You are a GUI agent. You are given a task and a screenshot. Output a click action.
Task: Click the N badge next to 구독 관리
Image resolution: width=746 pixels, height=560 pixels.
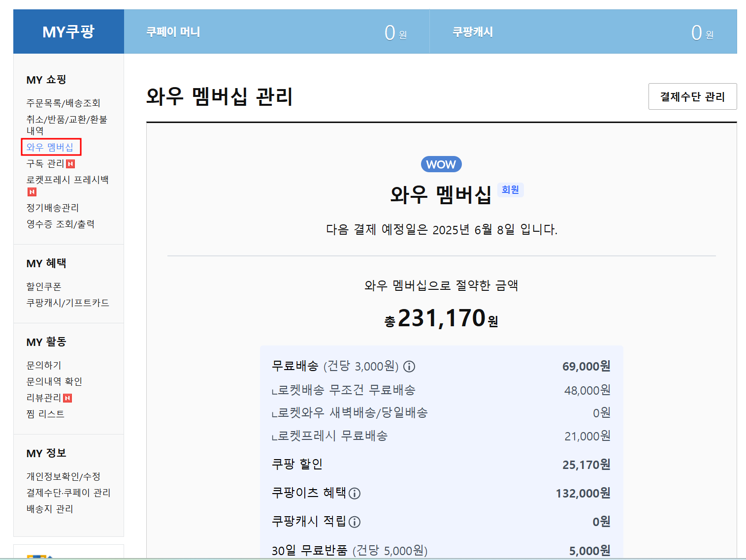click(70, 164)
